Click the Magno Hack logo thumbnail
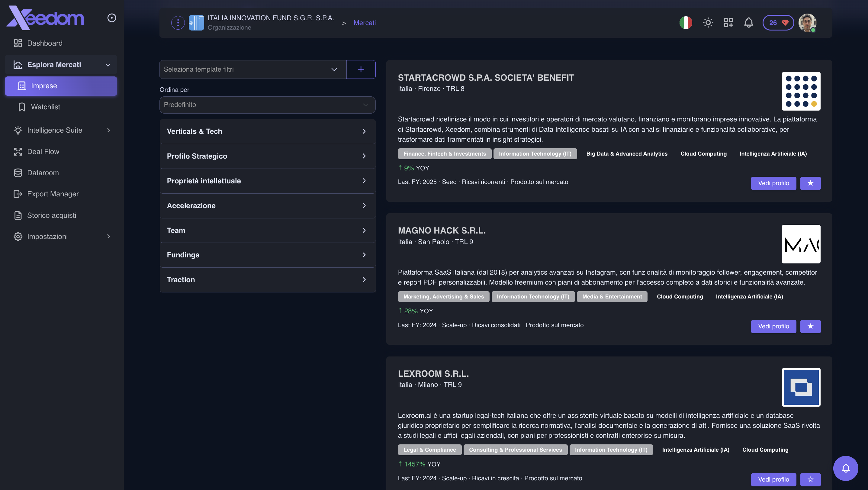868x490 pixels. [801, 244]
